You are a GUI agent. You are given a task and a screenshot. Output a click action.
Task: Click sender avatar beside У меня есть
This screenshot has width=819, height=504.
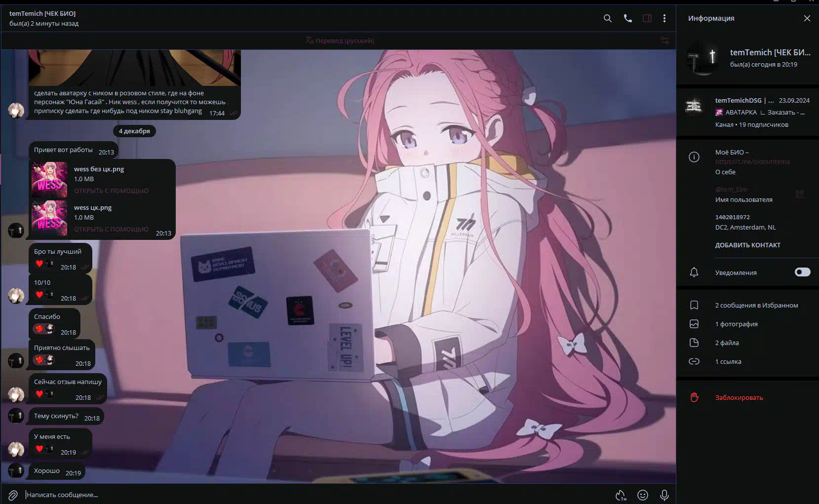pyautogui.click(x=16, y=450)
